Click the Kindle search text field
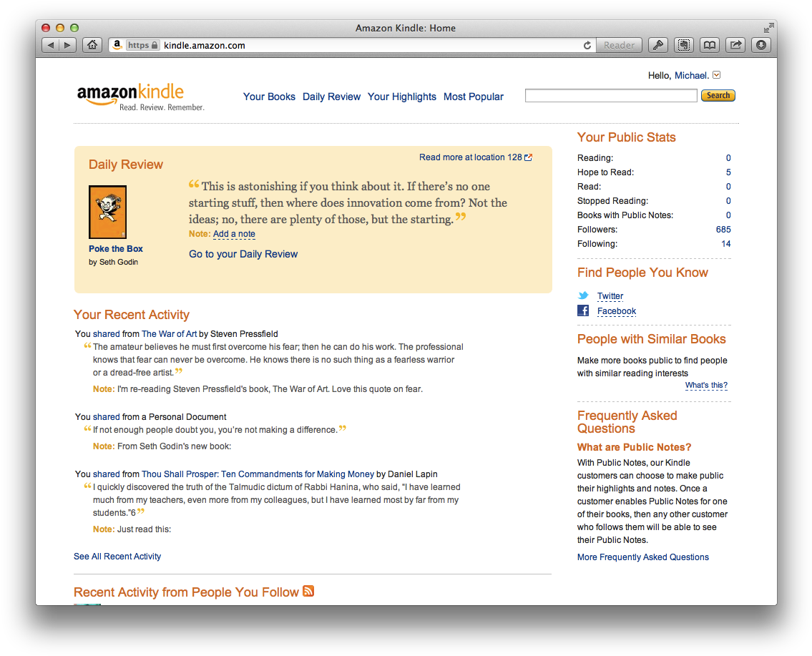Screen dimensions: 812x656 tap(611, 95)
